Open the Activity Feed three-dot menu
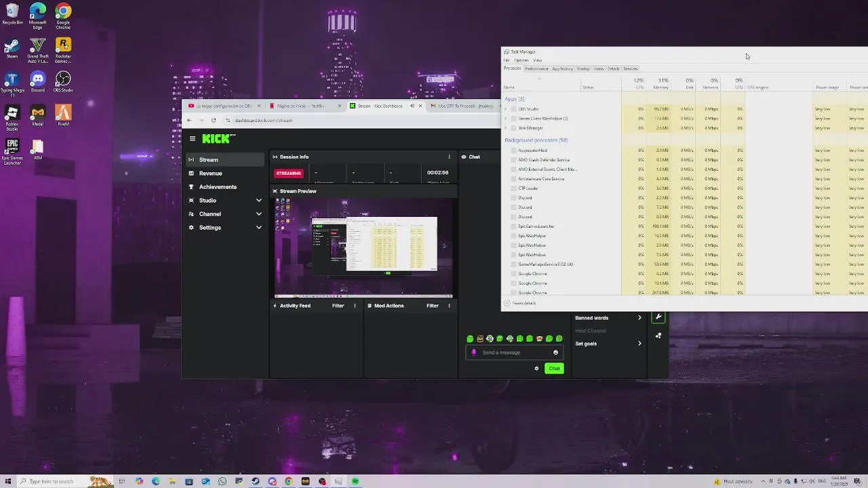The height and width of the screenshot is (488, 868). [355, 306]
